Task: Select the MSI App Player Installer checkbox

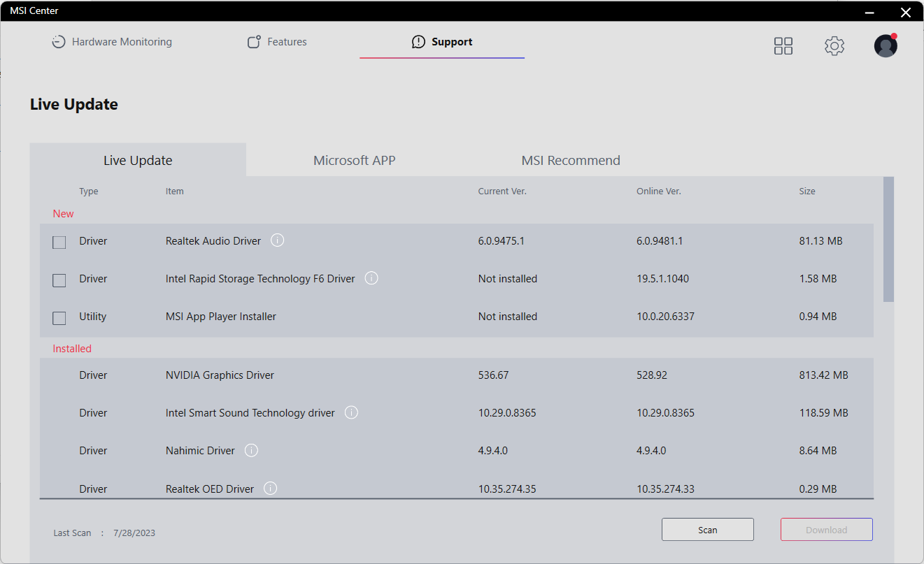Action: [59, 318]
